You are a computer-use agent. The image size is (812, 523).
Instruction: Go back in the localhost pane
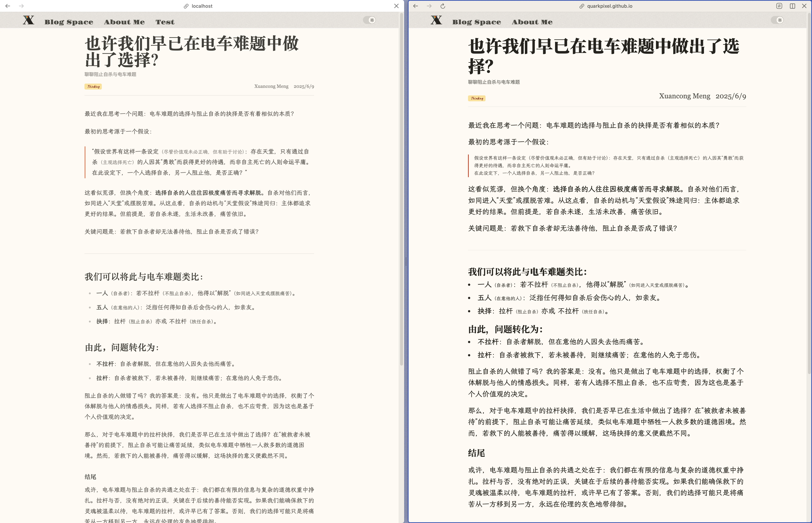pyautogui.click(x=8, y=6)
